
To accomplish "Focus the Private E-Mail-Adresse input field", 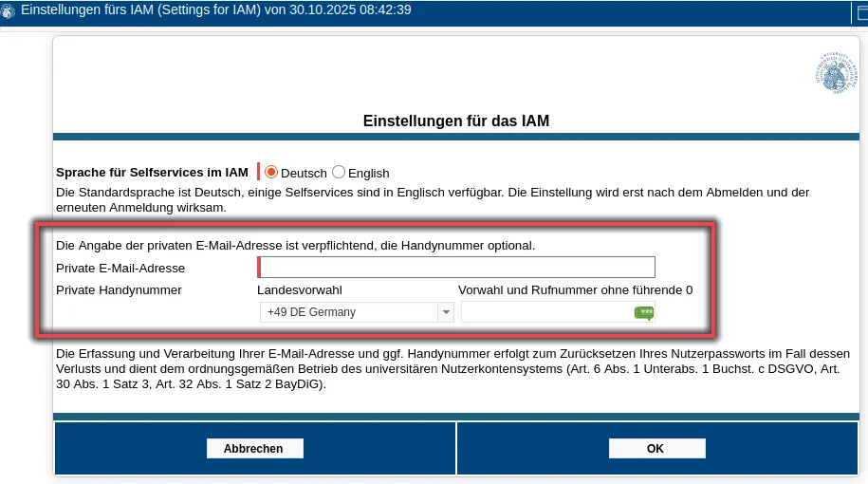I will point(456,268).
